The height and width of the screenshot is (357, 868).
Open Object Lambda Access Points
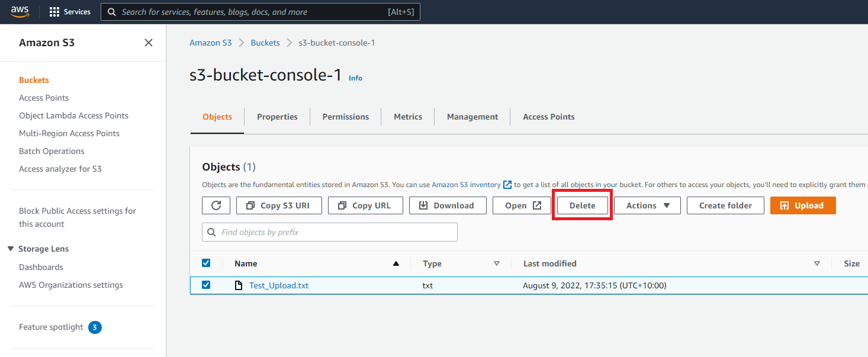pos(73,115)
